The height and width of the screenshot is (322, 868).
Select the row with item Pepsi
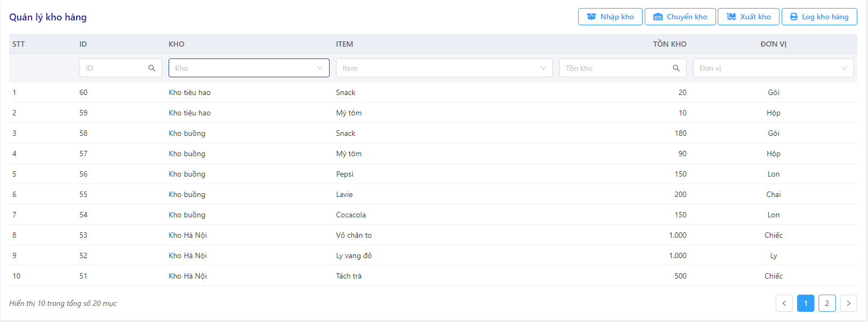click(433, 174)
